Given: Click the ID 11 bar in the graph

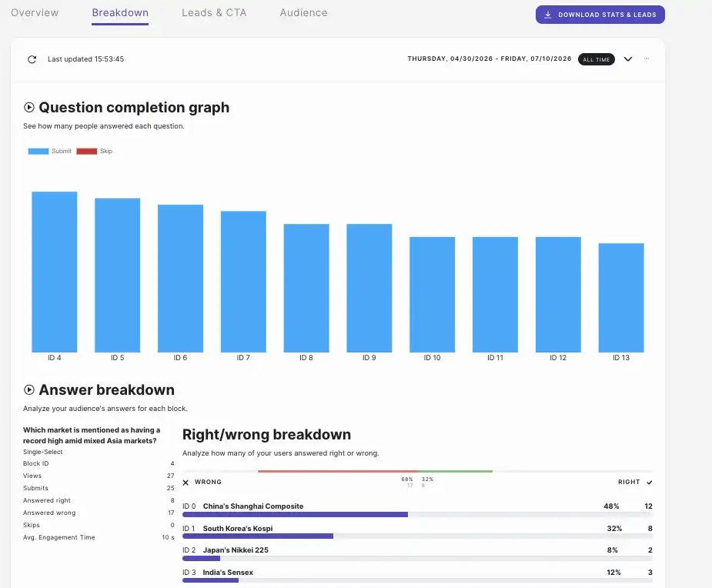Looking at the screenshot, I should point(496,295).
